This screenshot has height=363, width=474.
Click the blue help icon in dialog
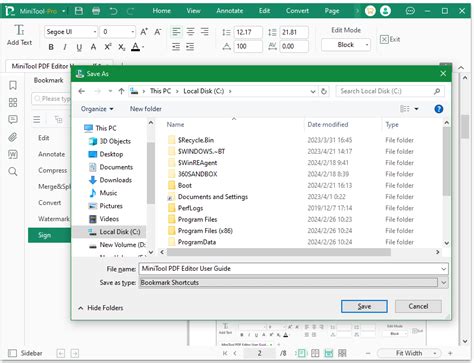[x=439, y=109]
